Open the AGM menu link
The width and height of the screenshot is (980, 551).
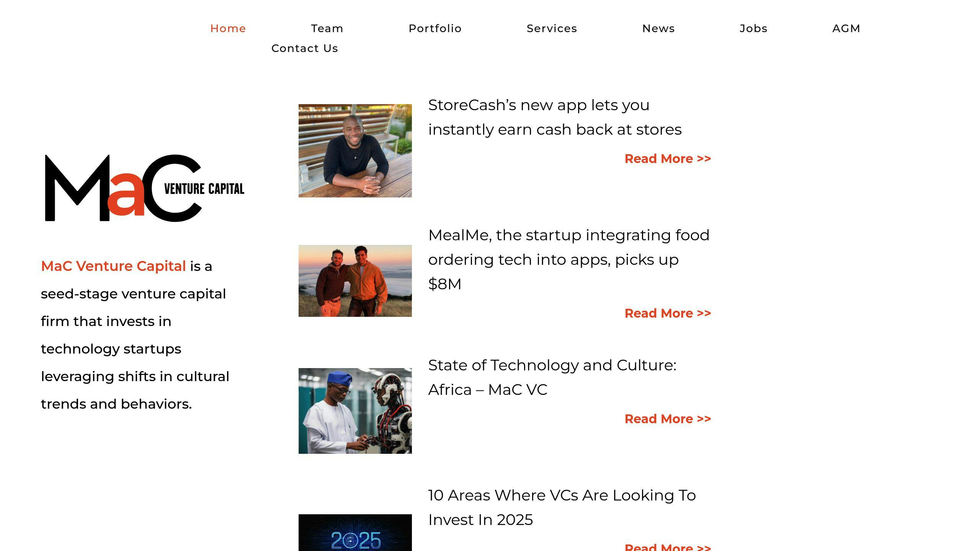846,28
